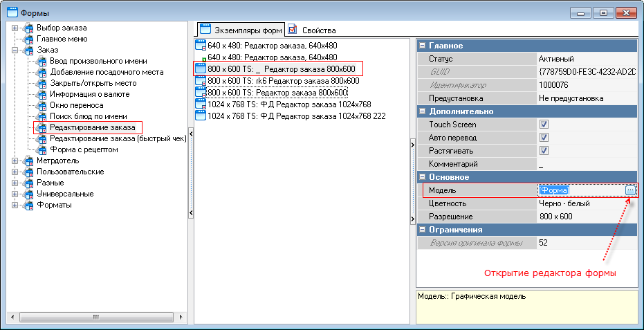The height and width of the screenshot is (330, 644).
Task: Click the splitter arrow between tree and list
Action: click(x=190, y=137)
